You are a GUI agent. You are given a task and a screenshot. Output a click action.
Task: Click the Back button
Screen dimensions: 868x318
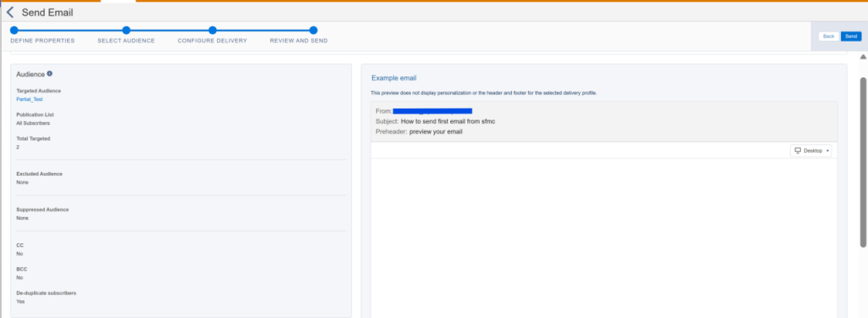tap(829, 36)
